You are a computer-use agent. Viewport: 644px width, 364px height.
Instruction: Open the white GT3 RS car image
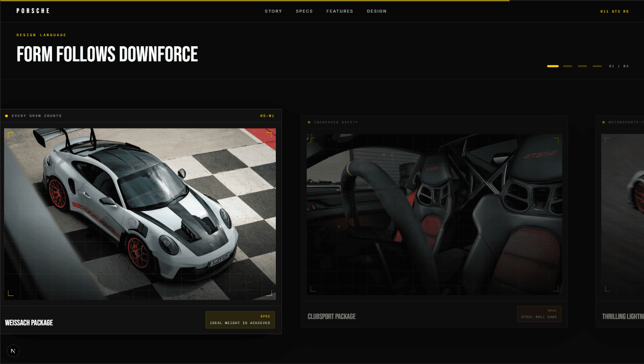pos(140,214)
